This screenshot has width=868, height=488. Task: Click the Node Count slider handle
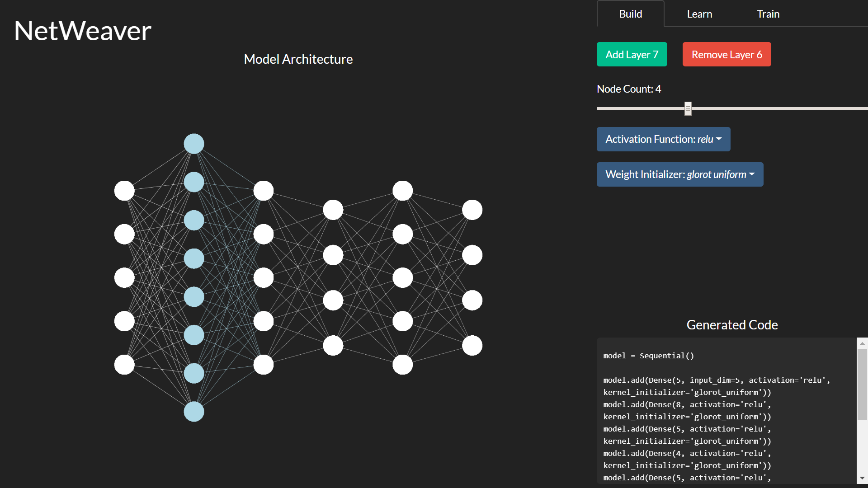click(688, 108)
